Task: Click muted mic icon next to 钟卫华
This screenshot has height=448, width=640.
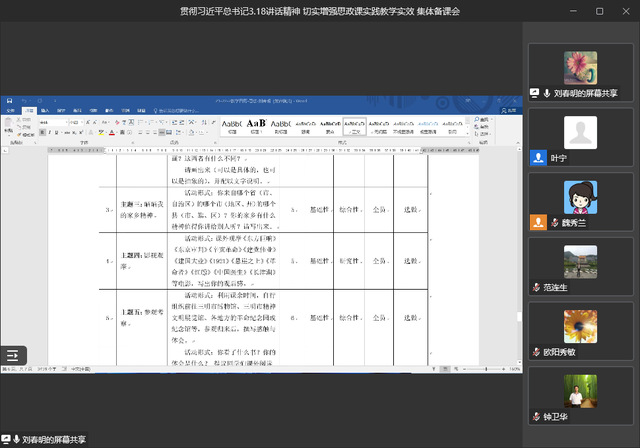Action: 536,417
